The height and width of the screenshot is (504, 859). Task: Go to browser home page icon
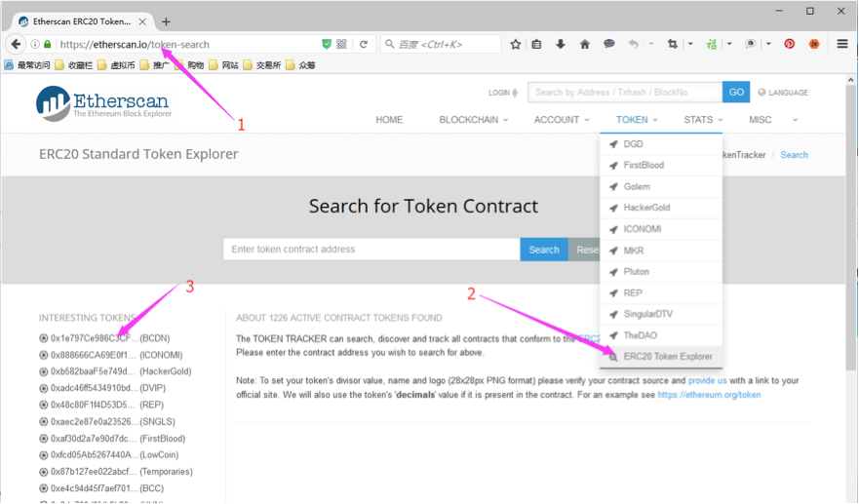coord(585,45)
